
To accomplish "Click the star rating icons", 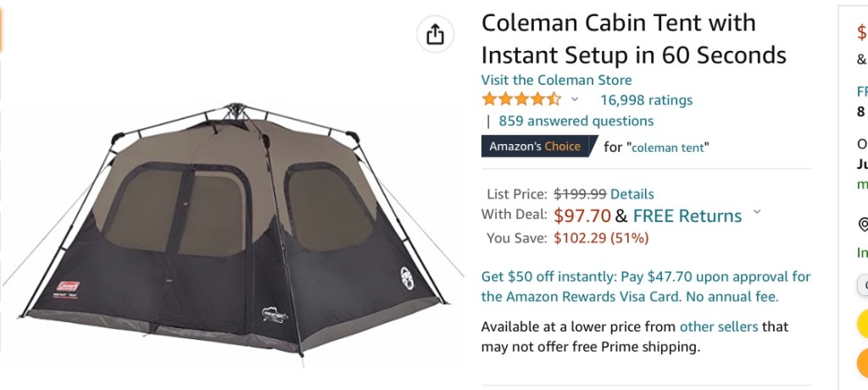I will point(520,99).
